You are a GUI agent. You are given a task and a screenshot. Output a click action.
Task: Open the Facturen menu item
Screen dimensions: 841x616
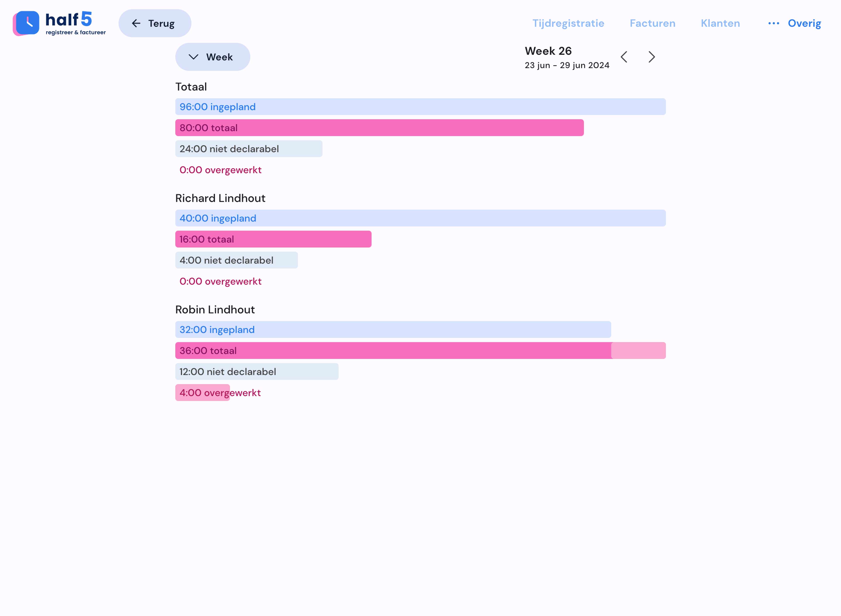[x=652, y=24]
